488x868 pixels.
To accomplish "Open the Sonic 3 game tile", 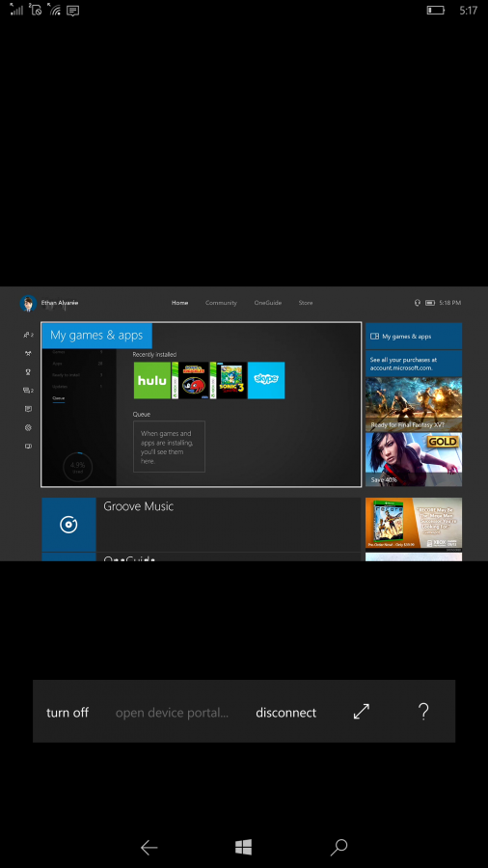I will point(229,380).
